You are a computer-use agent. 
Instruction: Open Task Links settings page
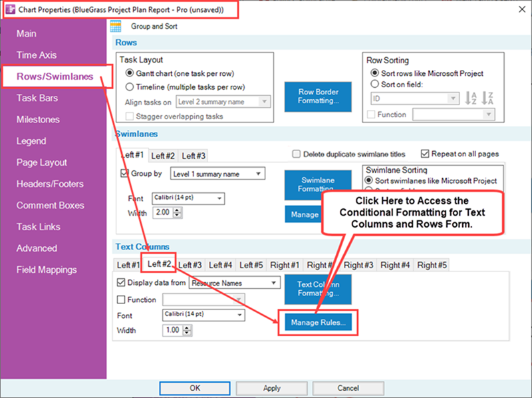[39, 227]
